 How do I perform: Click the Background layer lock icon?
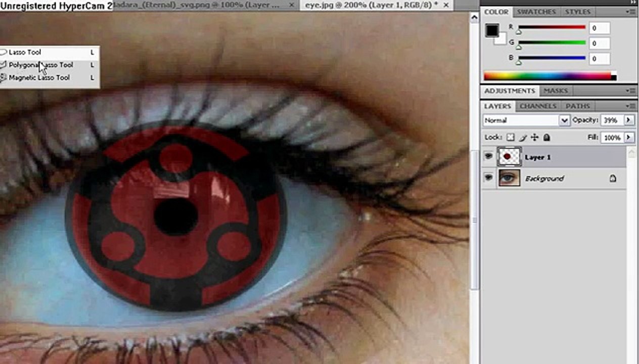tap(613, 178)
